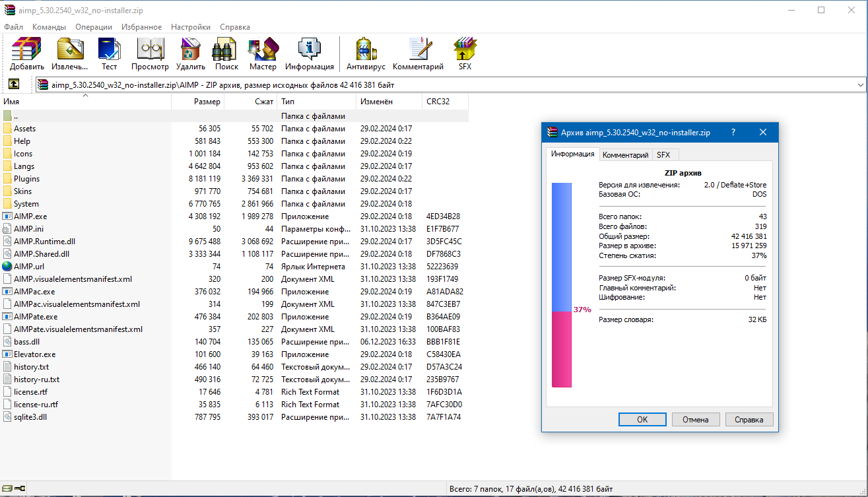This screenshot has height=497, width=868.
Task: Sort by the Тип column header
Action: 317,102
